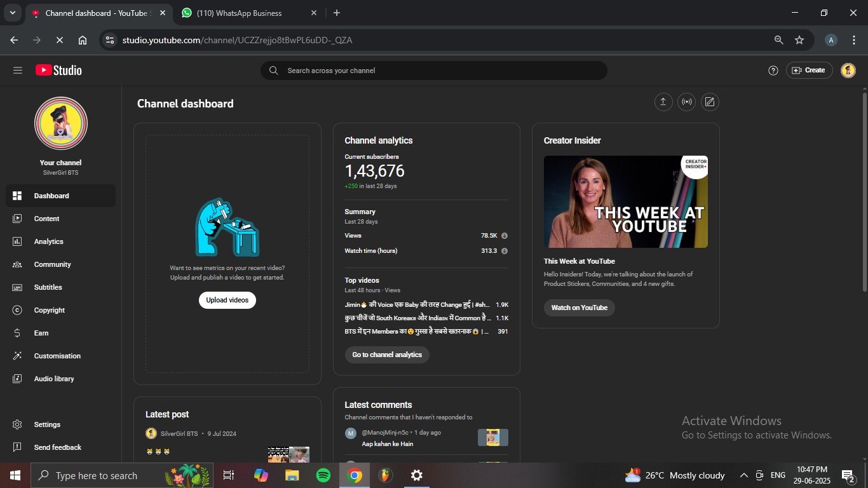Open the Chrome profile A icon

tap(831, 40)
